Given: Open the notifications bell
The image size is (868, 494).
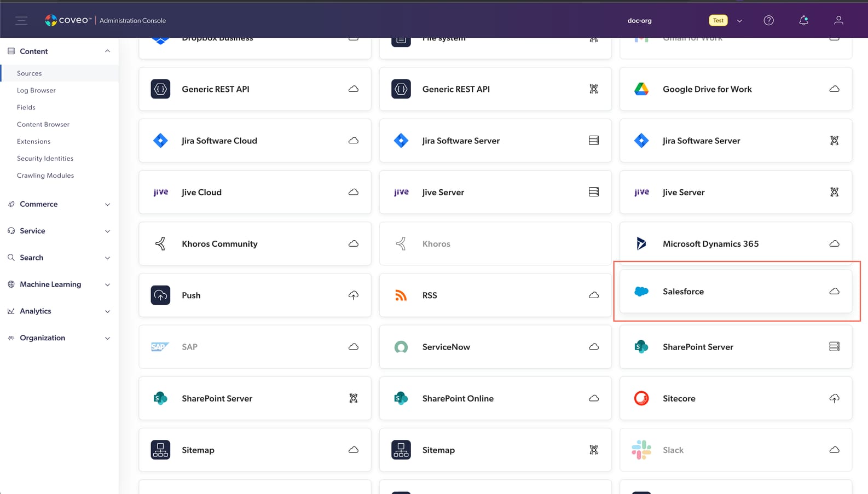Looking at the screenshot, I should (x=803, y=20).
